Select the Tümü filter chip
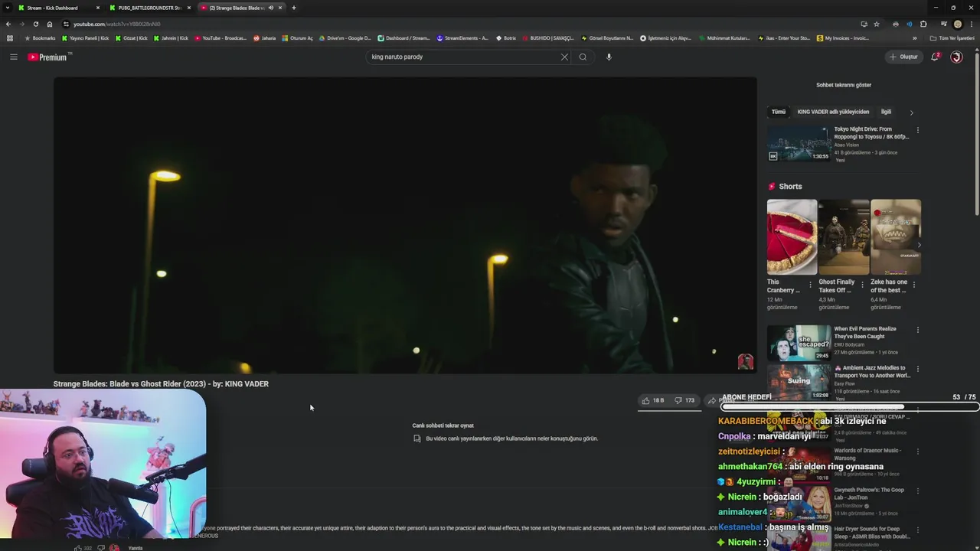980x551 pixels. click(779, 112)
